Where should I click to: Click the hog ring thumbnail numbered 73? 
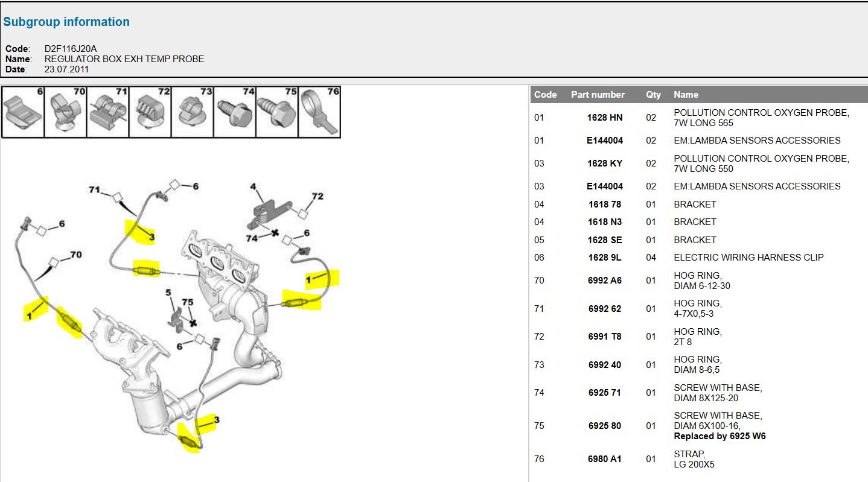(x=192, y=112)
